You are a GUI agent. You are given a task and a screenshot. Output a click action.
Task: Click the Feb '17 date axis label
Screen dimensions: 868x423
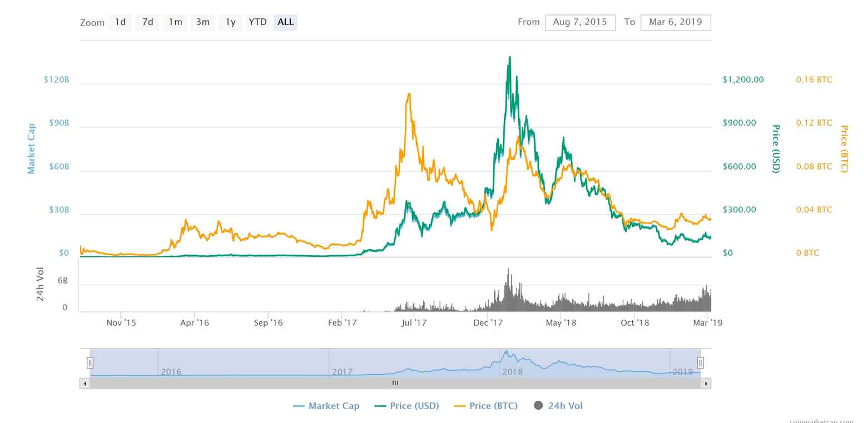[342, 322]
